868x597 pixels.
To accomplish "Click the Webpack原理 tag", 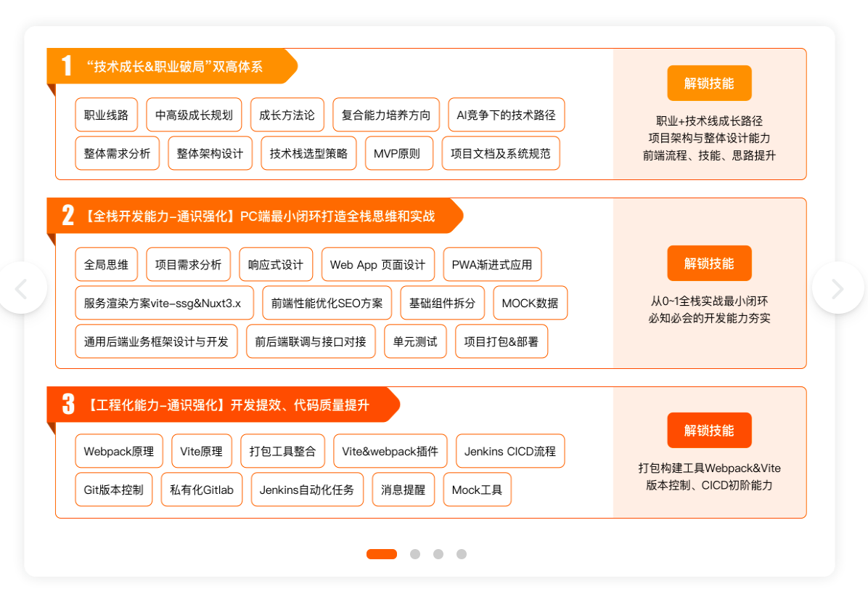I will (x=118, y=451).
